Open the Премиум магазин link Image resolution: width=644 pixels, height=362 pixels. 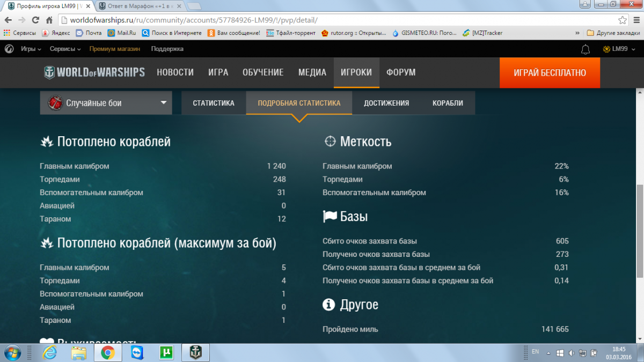click(x=114, y=49)
